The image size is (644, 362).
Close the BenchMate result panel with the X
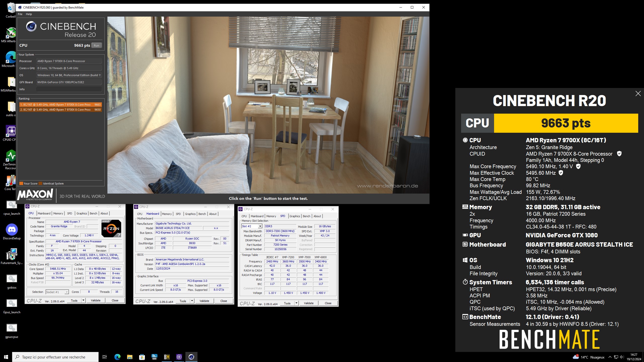[638, 94]
